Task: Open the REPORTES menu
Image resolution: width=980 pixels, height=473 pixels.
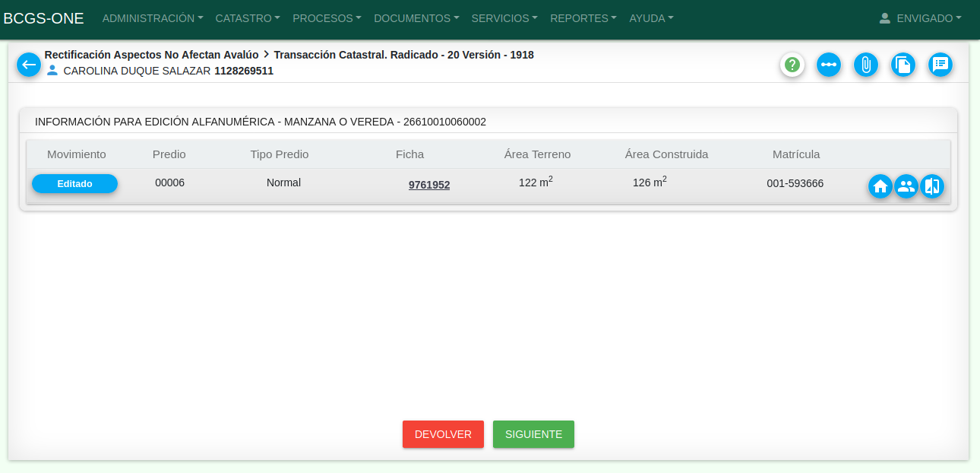Action: point(583,18)
